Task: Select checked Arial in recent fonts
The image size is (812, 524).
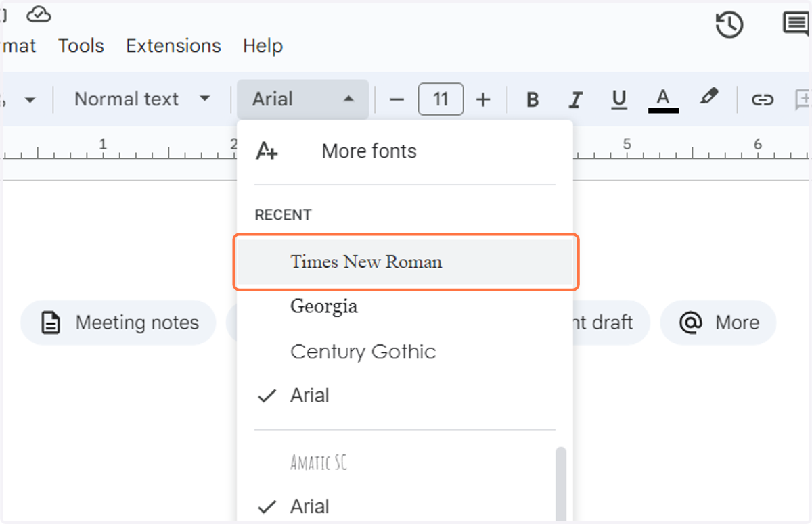Action: pyautogui.click(x=405, y=396)
